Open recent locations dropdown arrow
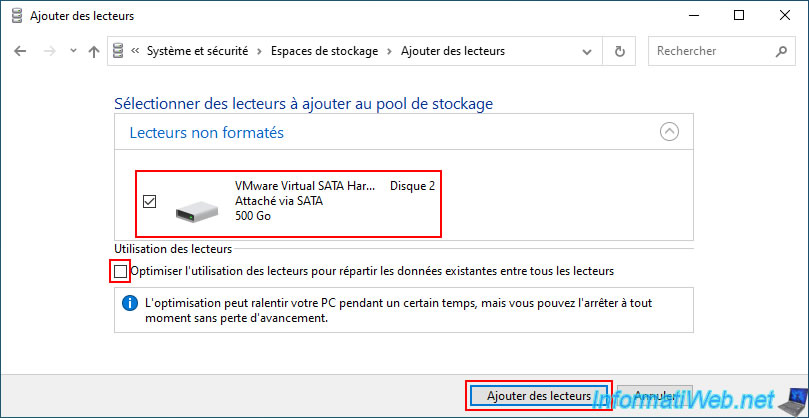This screenshot has height=418, width=809. (x=73, y=51)
